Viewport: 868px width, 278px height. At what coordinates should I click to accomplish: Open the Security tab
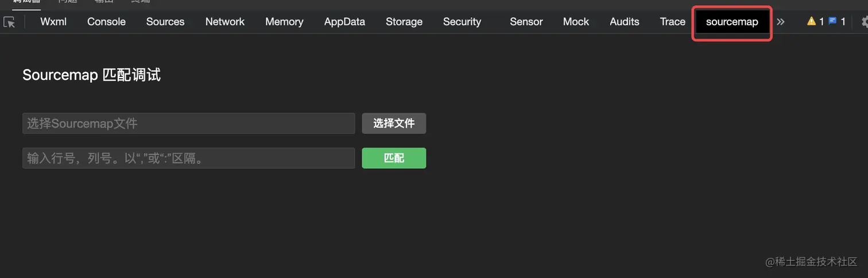(x=462, y=22)
